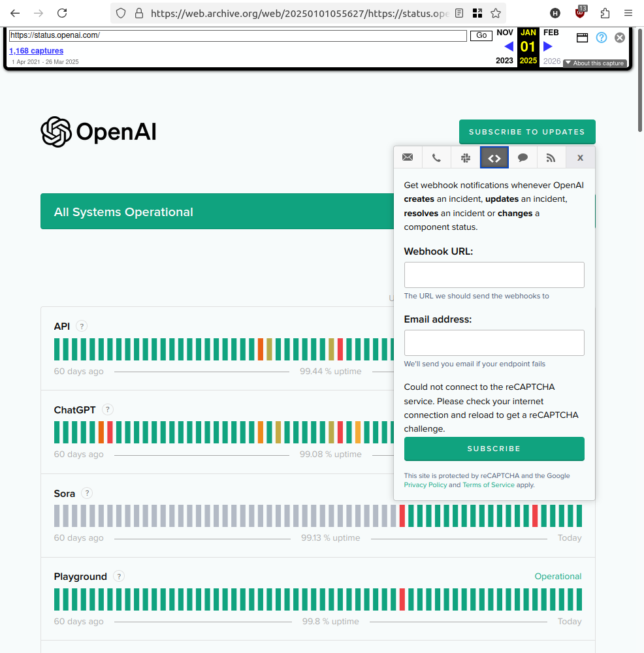Go to previous capture with left blue arrow
The width and height of the screenshot is (644, 653).
click(x=509, y=46)
